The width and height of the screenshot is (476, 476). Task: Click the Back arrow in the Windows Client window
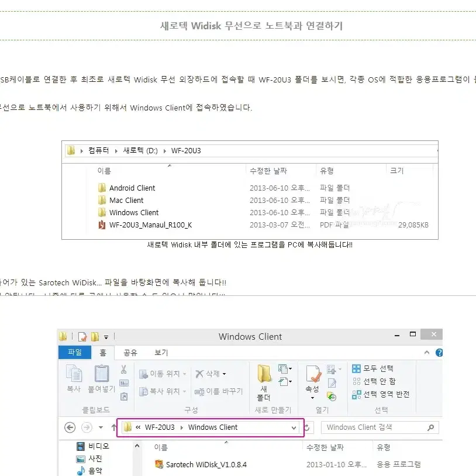click(70, 427)
